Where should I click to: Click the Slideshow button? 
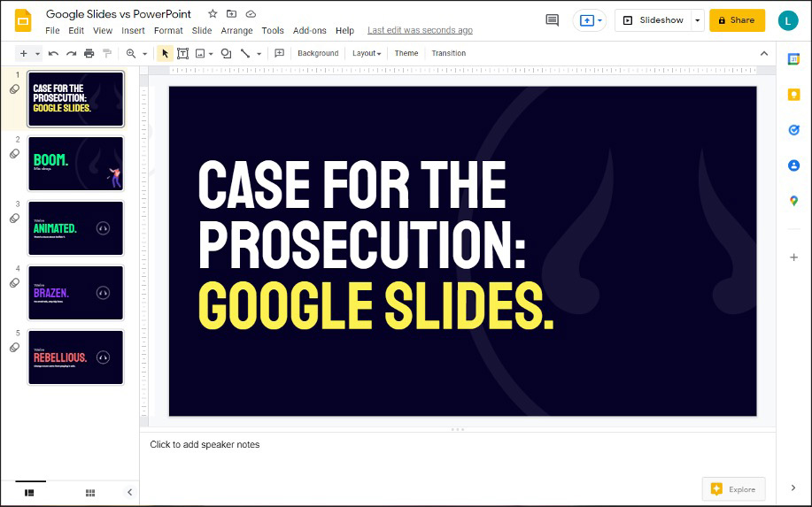[653, 20]
